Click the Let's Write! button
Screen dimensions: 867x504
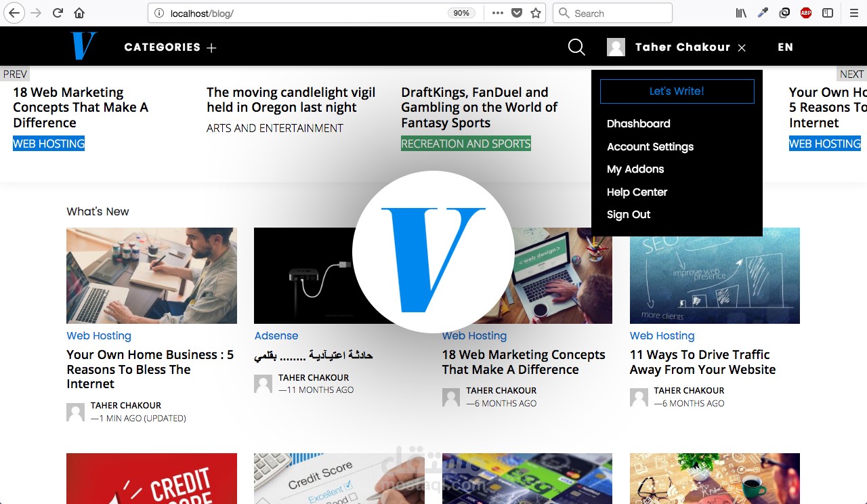pyautogui.click(x=677, y=91)
